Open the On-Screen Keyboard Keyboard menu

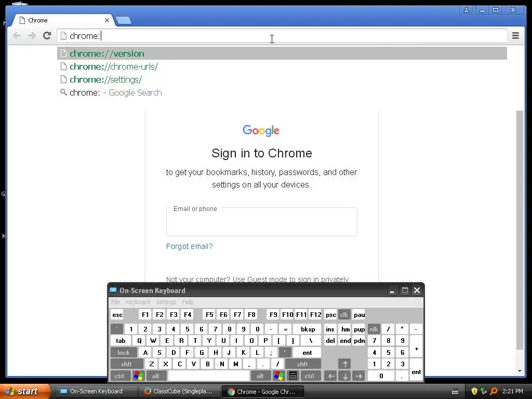coord(137,302)
